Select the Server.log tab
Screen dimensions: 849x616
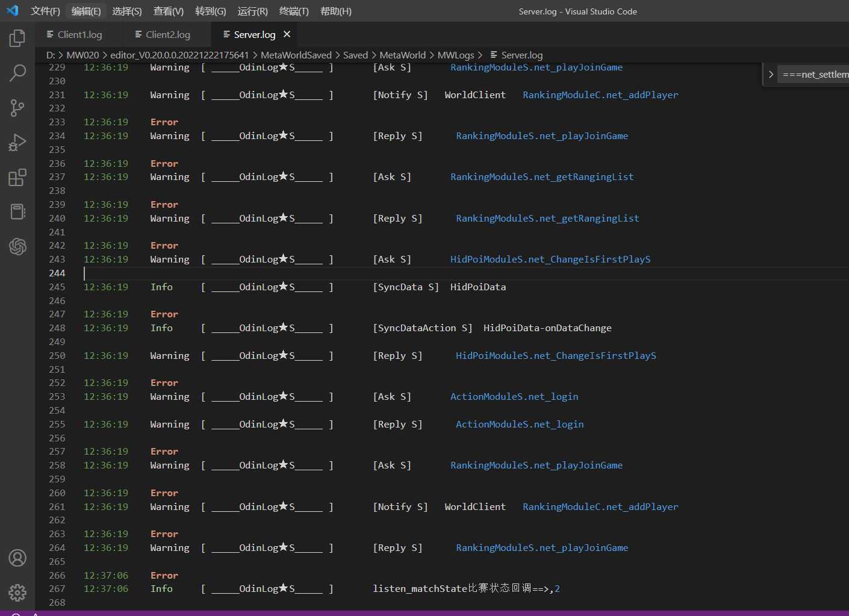(x=254, y=35)
